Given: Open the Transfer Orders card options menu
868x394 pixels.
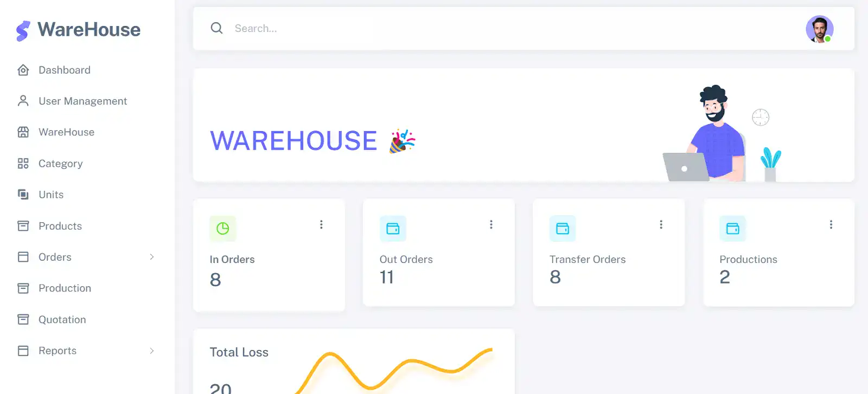Looking at the screenshot, I should (661, 224).
